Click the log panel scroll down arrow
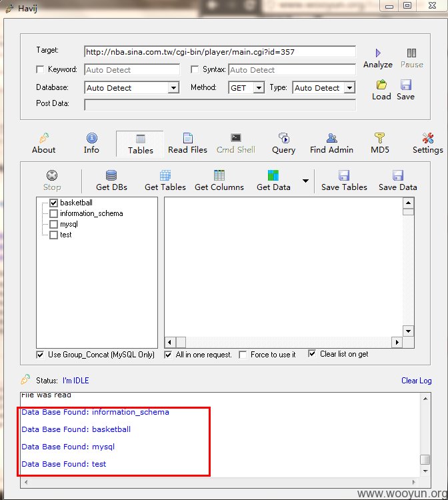448x500 pixels. [x=425, y=471]
